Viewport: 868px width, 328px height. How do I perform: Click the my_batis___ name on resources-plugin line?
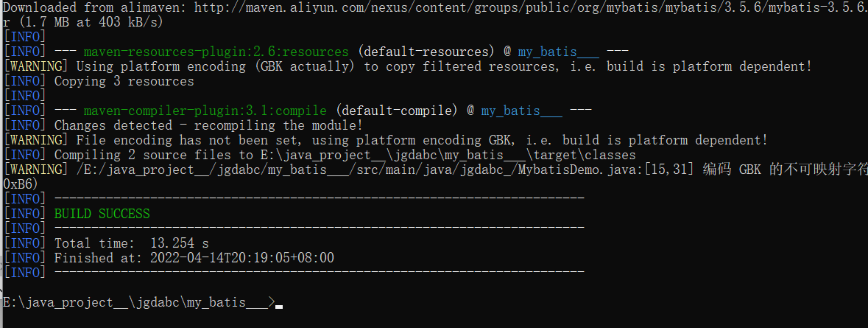pyautogui.click(x=559, y=52)
